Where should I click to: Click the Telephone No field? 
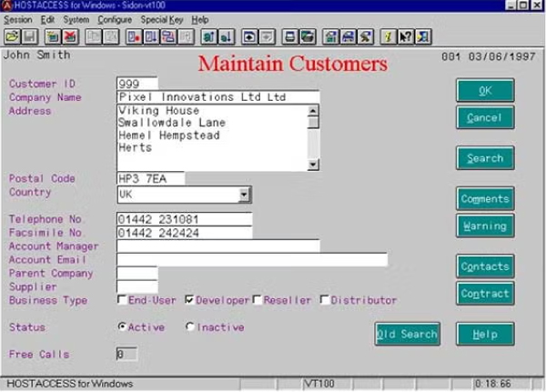click(x=184, y=219)
